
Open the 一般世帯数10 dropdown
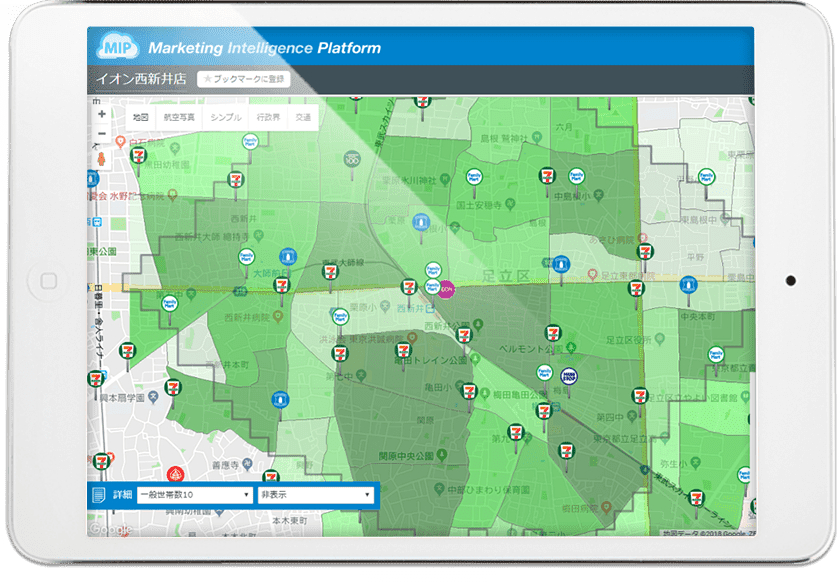coord(194,495)
